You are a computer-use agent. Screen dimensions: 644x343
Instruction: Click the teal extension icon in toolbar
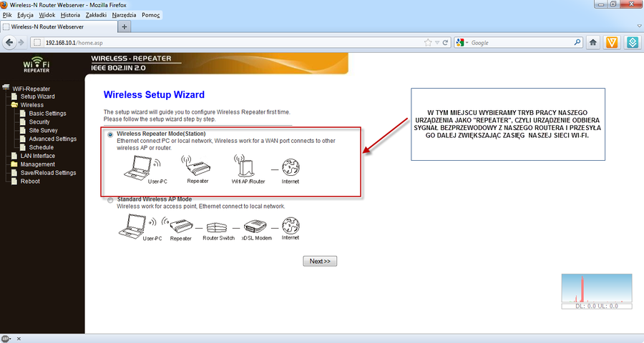[632, 42]
